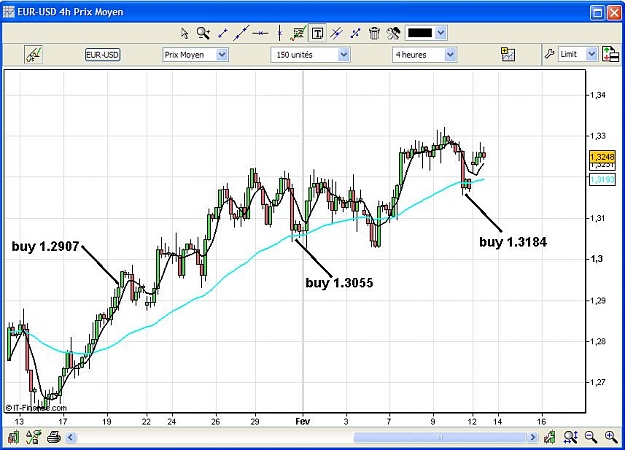Click the EUR-USD instrument button
The width and height of the screenshot is (625, 450).
click(x=102, y=55)
